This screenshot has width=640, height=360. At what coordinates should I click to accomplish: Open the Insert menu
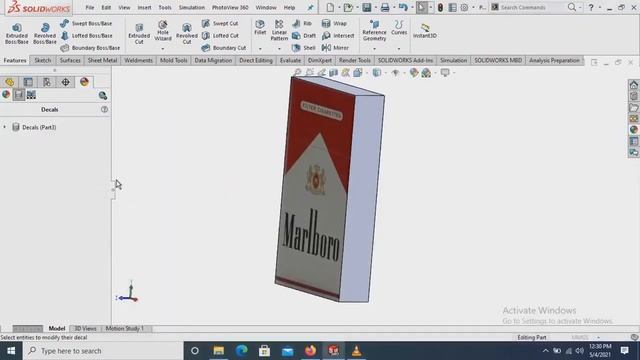click(x=144, y=8)
